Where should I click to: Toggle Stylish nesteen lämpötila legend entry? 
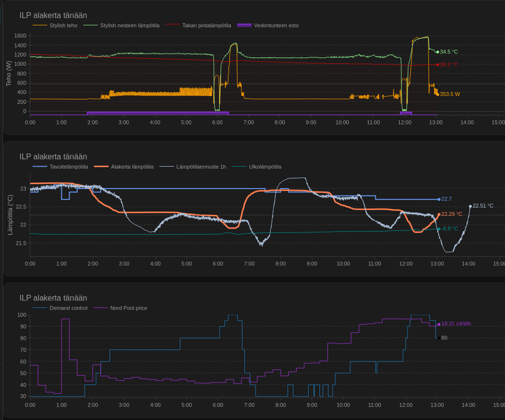click(130, 25)
